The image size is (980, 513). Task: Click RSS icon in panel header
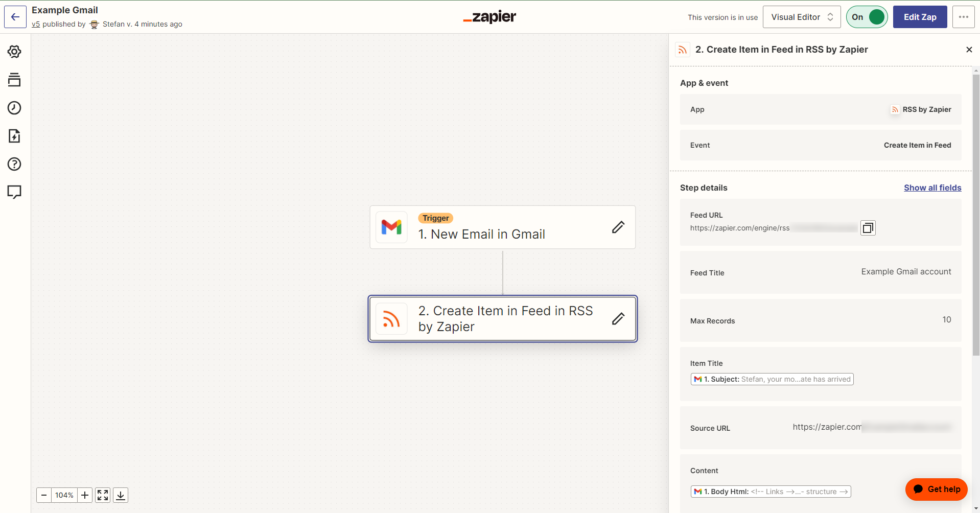683,50
